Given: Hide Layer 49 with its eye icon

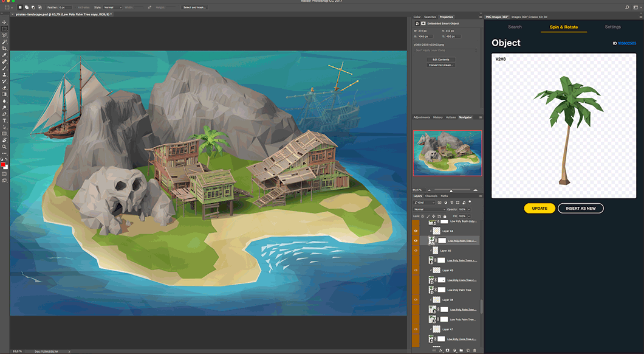Looking at the screenshot, I should point(416,271).
